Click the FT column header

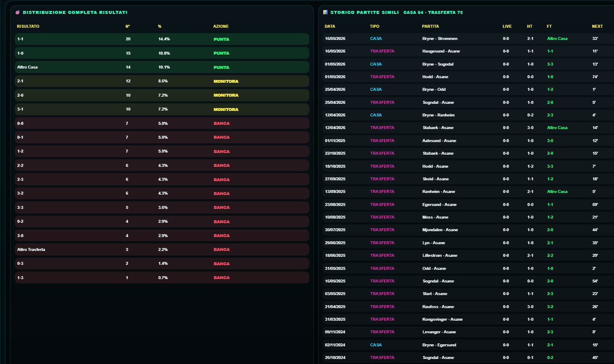click(x=549, y=26)
